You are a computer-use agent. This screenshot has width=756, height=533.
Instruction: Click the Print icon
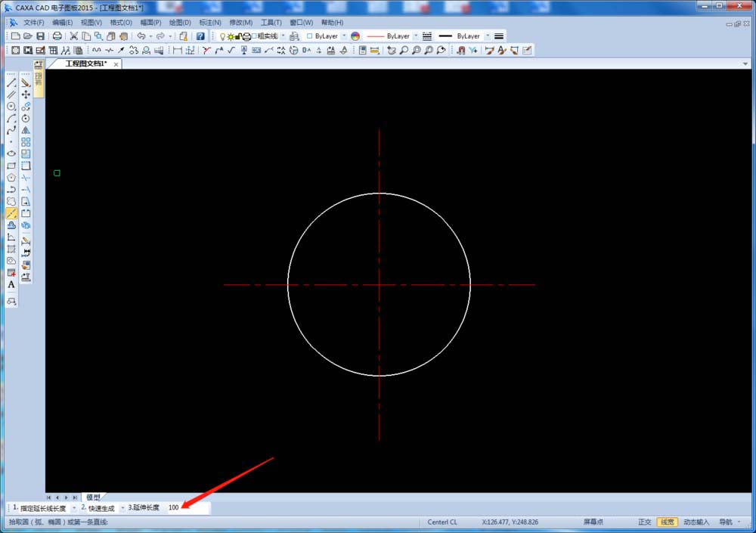coord(57,36)
